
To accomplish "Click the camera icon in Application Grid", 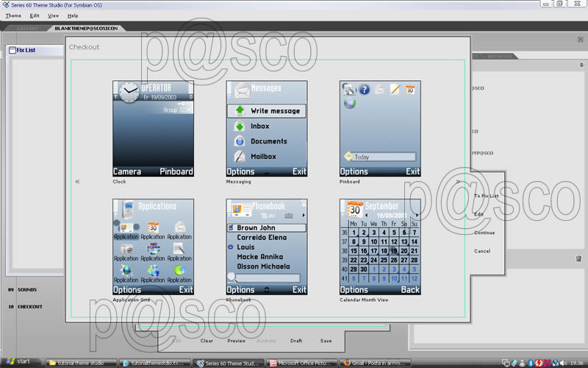I will tap(126, 249).
